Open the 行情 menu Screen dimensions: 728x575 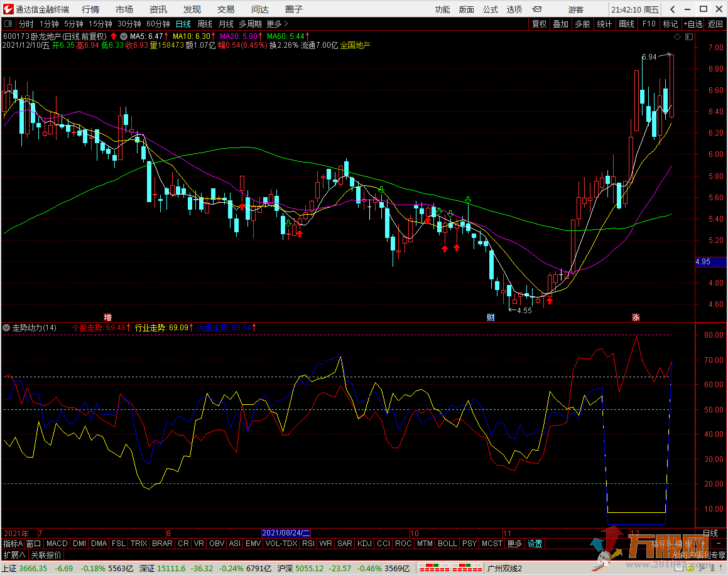click(90, 9)
